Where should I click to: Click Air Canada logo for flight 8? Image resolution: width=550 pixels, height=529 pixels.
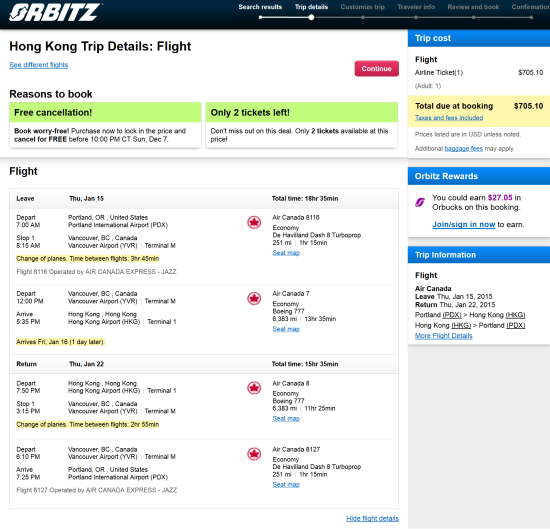point(254,388)
